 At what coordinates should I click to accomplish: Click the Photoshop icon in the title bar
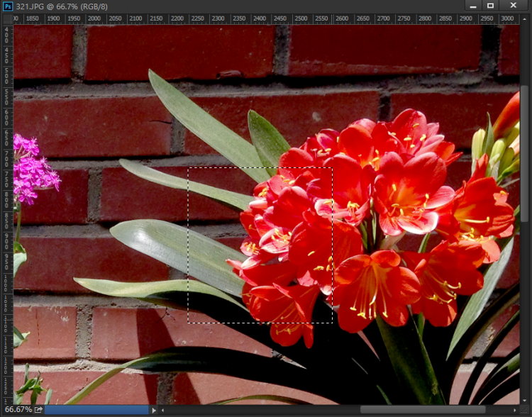click(x=8, y=6)
